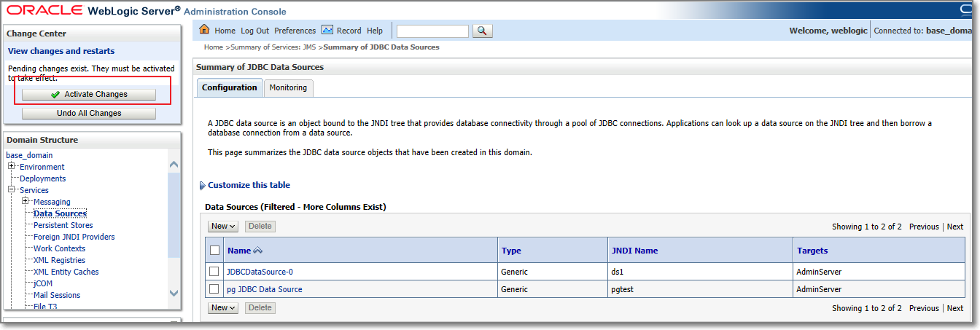Check the pg JDBC Data Source checkbox

214,289
